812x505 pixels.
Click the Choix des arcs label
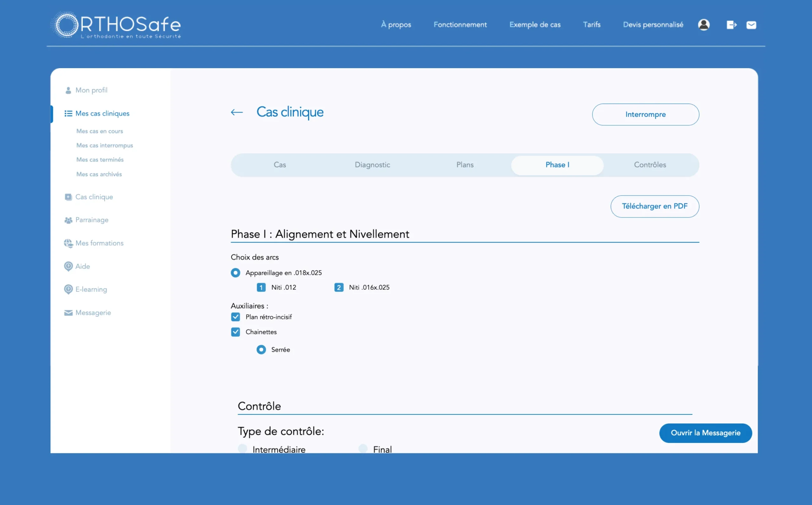point(255,257)
